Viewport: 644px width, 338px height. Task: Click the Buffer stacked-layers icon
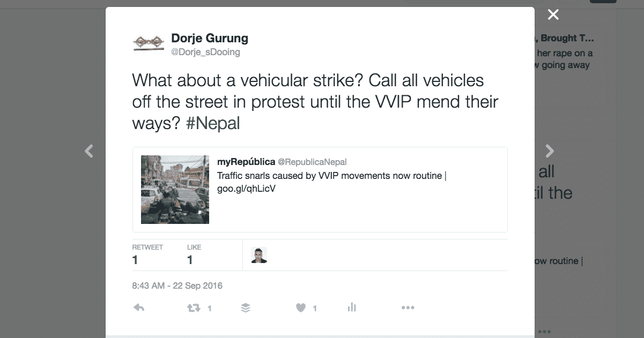246,307
